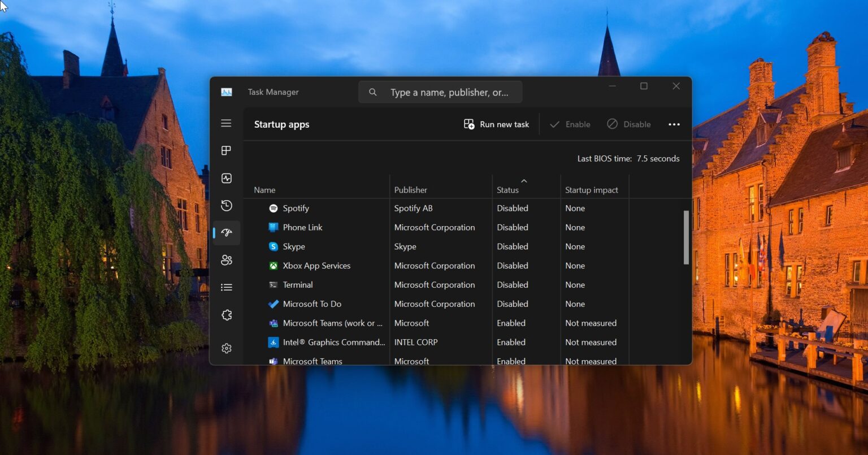Open the Details page
This screenshot has height=455, width=868.
[226, 287]
